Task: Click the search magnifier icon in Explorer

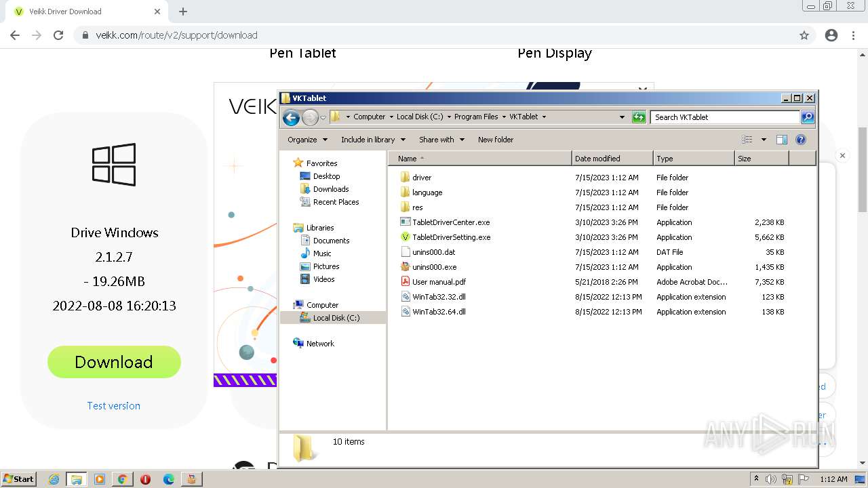Action: coord(807,117)
